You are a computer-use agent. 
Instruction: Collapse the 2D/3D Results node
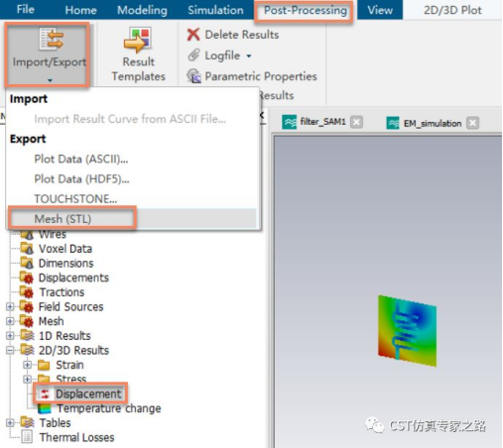10,350
